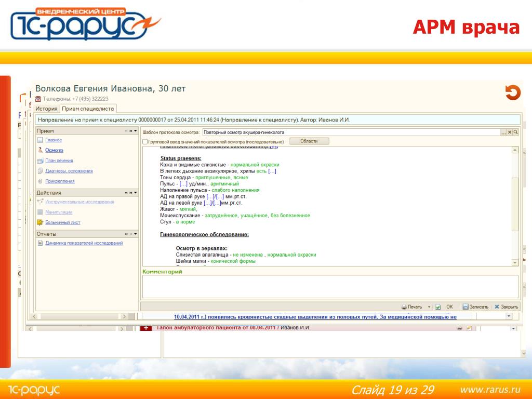Viewport: 532px width, 399px height.
Task: Click inside the Комментарий text box
Action: [330, 287]
